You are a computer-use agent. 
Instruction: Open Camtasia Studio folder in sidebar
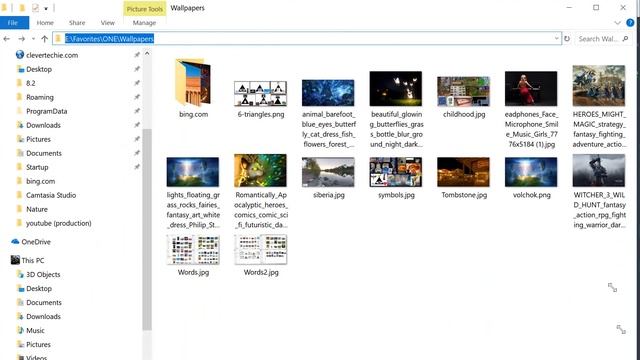[x=51, y=195]
